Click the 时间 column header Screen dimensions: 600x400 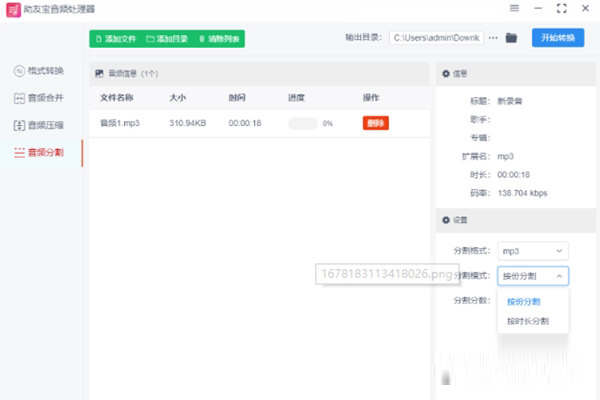(237, 98)
